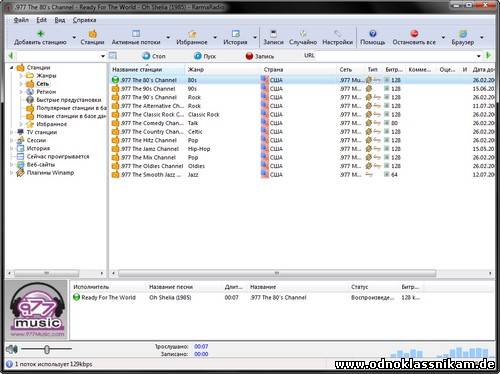The image size is (500, 374).
Task: Select Ready For The World track row
Action: point(247,297)
